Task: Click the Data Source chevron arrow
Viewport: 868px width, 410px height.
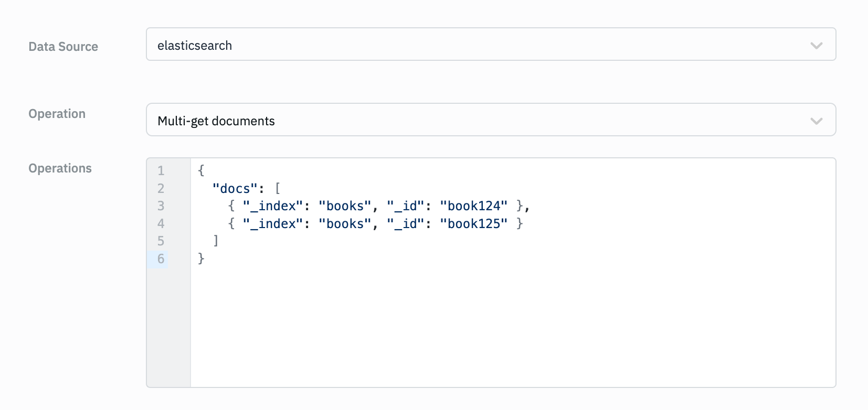Action: click(816, 46)
